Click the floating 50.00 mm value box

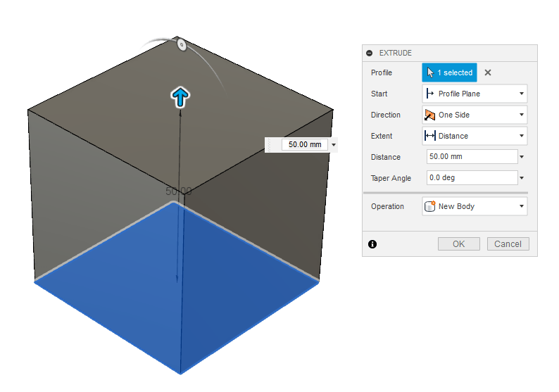click(304, 145)
